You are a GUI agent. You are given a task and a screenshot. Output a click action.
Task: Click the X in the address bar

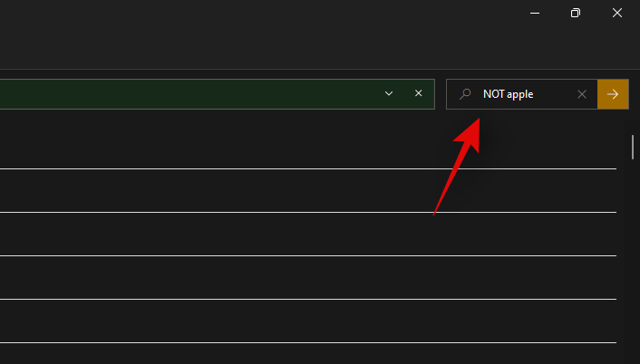(418, 93)
